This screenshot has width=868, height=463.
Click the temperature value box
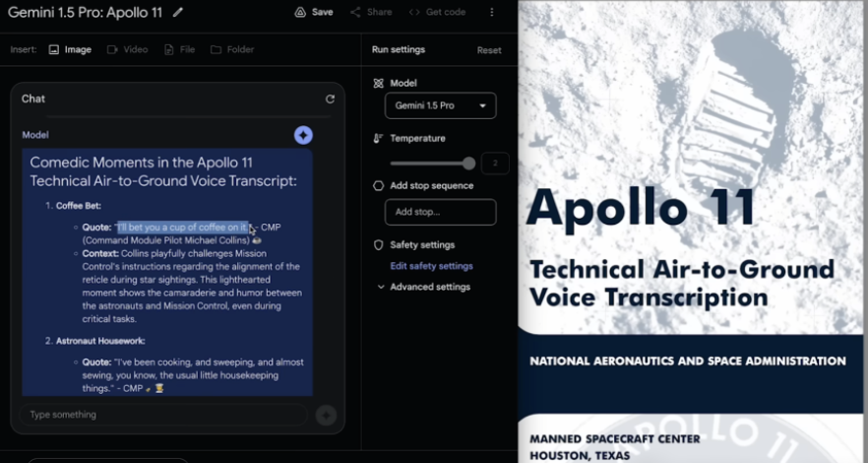tap(495, 164)
